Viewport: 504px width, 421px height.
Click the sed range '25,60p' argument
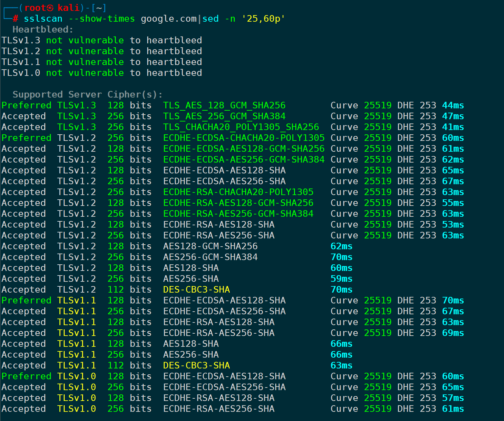[x=263, y=19]
